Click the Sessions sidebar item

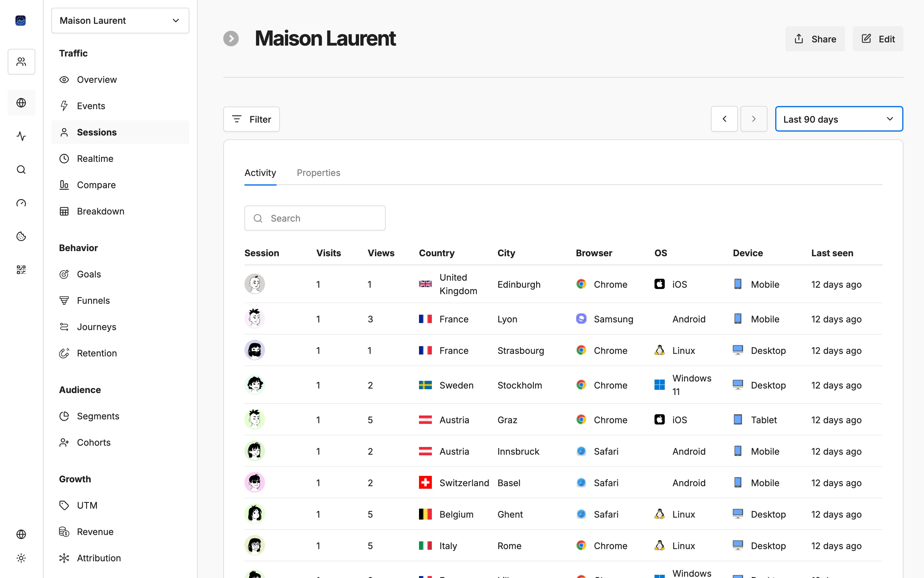[120, 132]
